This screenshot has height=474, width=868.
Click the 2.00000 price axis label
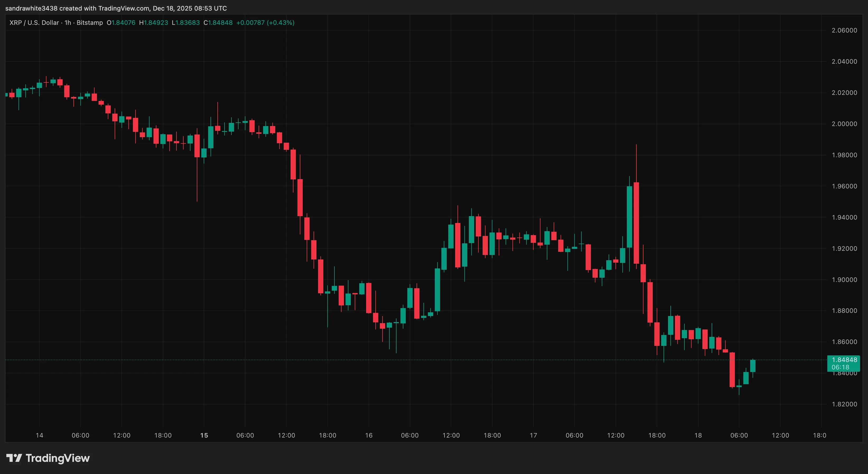tap(844, 124)
